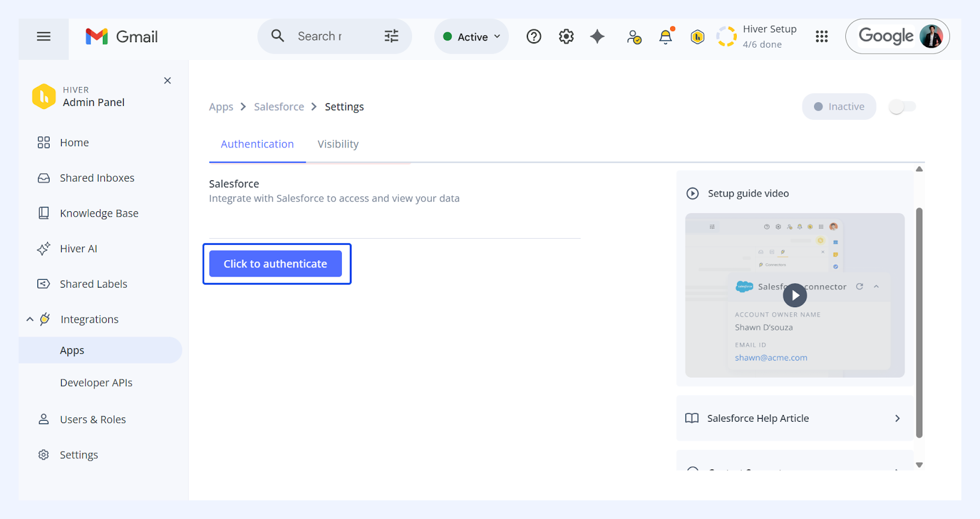Click the Click to authenticate button
Screen dimensions: 980x519
[276, 264]
